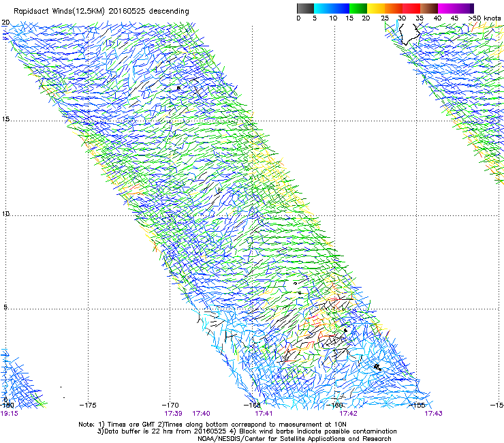Click the '17:41' time stamp
Image resolution: width=504 pixels, height=443 pixels.
[264, 414]
